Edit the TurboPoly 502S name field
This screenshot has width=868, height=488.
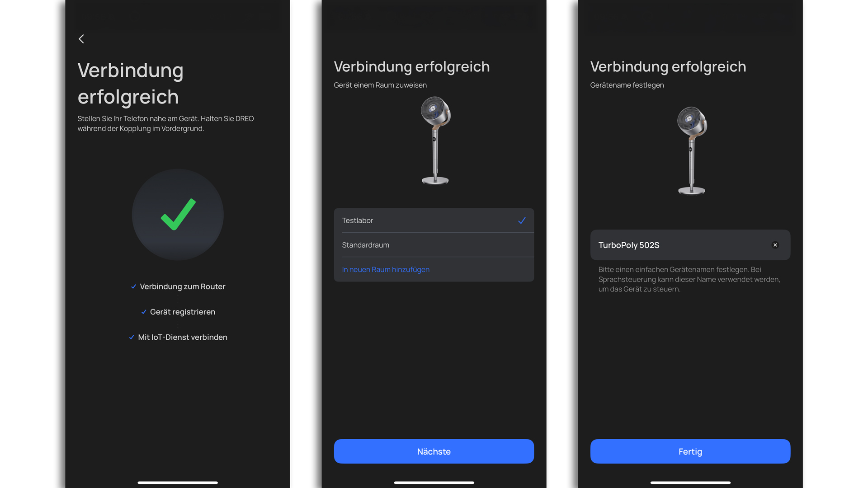[x=690, y=245]
